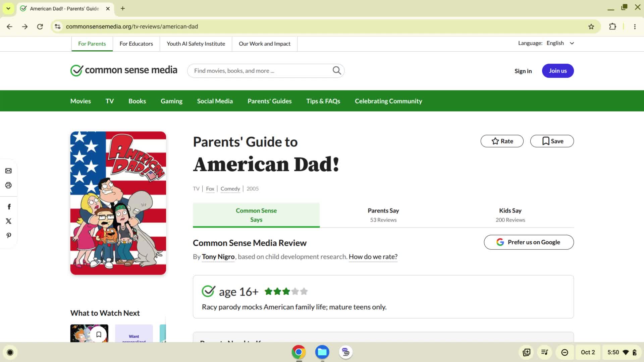Click the Join us button
Image resolution: width=644 pixels, height=362 pixels.
tap(557, 71)
